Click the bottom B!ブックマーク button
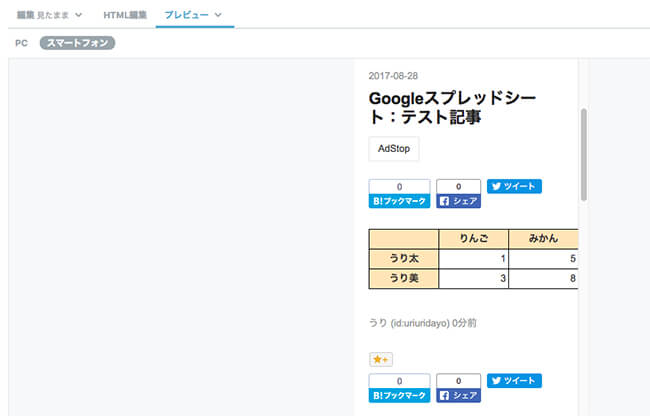The height and width of the screenshot is (416, 650). pyautogui.click(x=399, y=395)
